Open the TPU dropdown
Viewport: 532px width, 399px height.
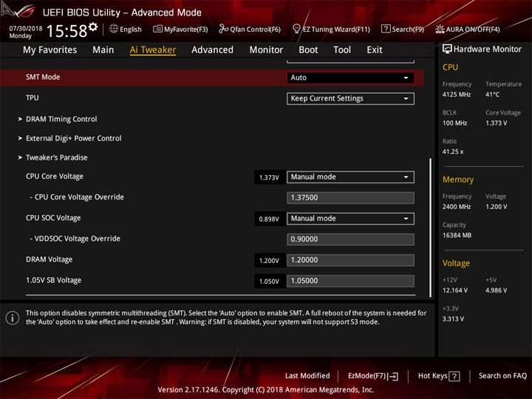[350, 99]
